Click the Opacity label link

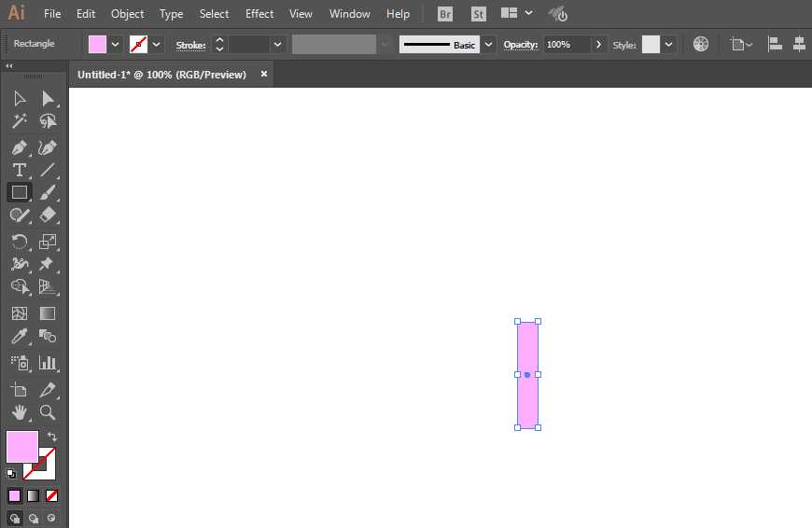tap(521, 45)
